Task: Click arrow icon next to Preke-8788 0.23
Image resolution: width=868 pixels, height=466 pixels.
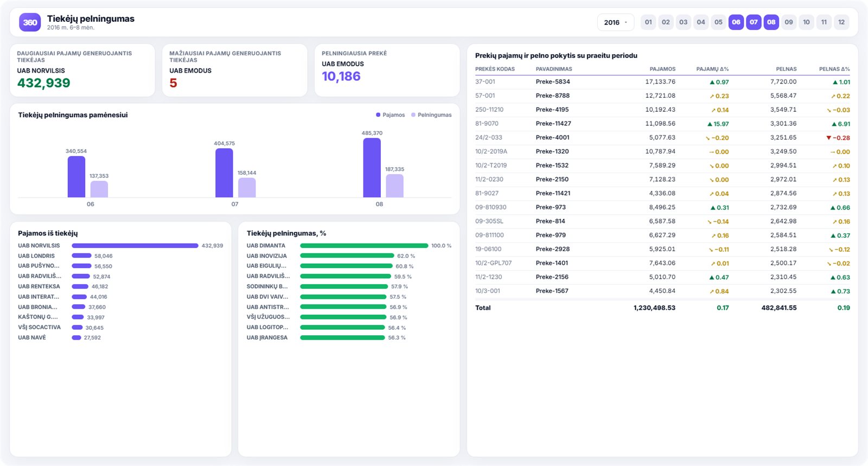Action: 712,97
